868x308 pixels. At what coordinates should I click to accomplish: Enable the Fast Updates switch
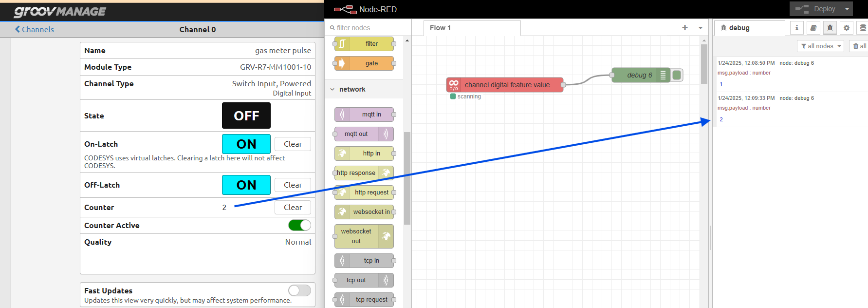click(299, 290)
